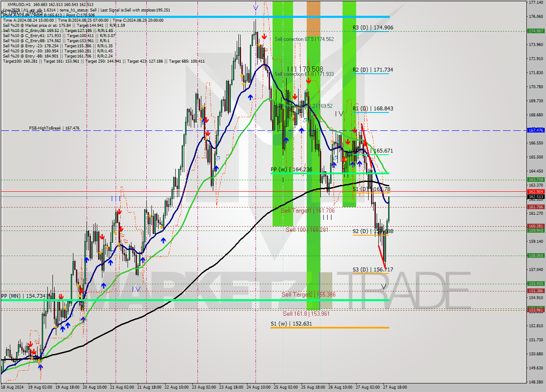
Task: Click the PP (MN) | 154.734 monthly pivot label
Action: [23, 296]
